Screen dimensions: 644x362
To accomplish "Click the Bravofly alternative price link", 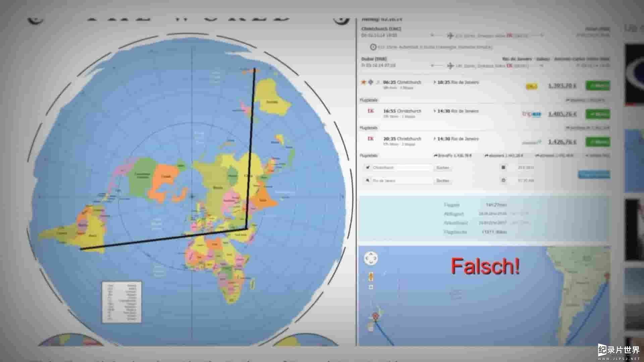I will pos(453,156).
